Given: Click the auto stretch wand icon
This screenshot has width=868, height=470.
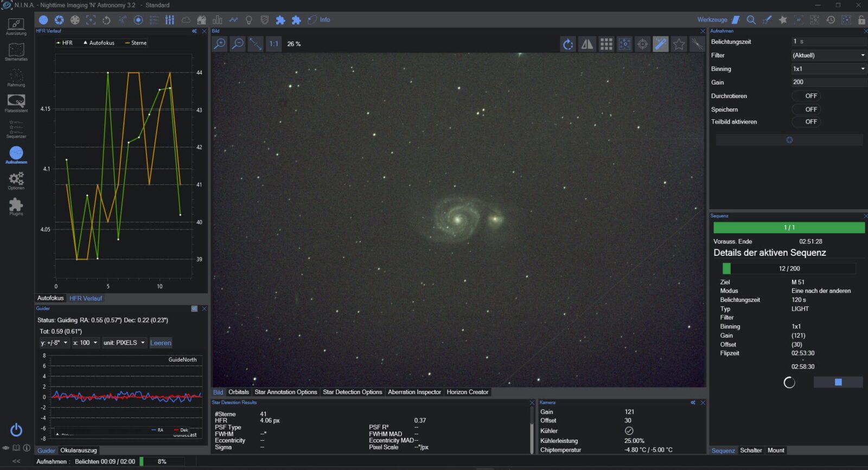Looking at the screenshot, I should 660,44.
